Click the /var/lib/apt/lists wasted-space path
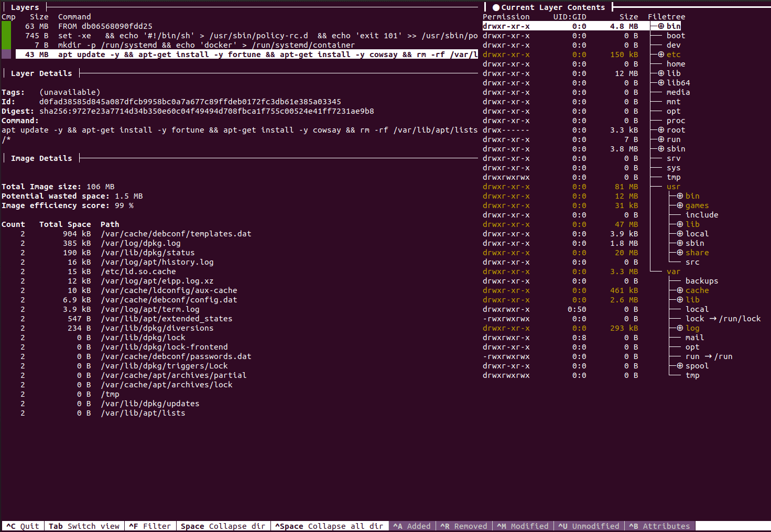 [143, 413]
